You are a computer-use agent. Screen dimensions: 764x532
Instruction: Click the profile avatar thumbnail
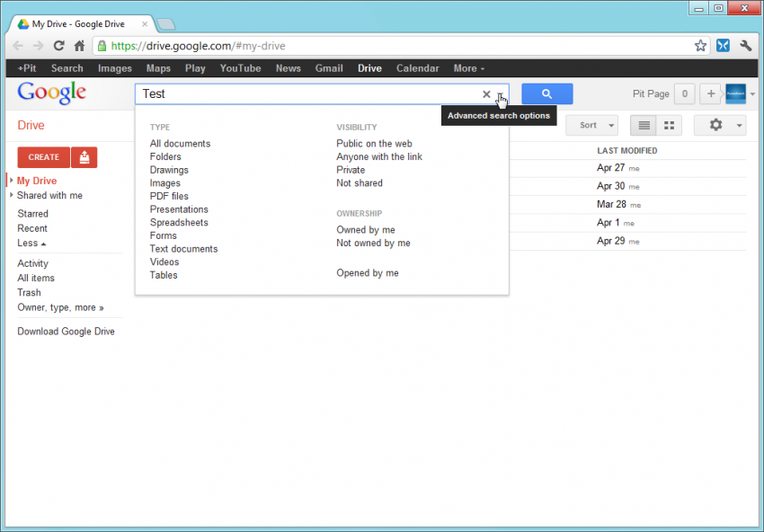pyautogui.click(x=735, y=94)
